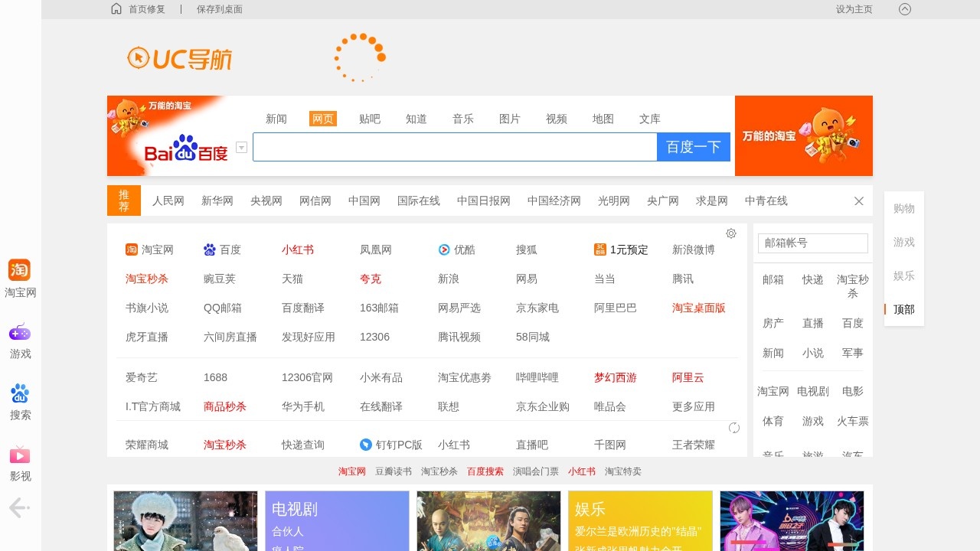Open 腾讯视频 link
This screenshot has width=980, height=551.
tap(459, 337)
